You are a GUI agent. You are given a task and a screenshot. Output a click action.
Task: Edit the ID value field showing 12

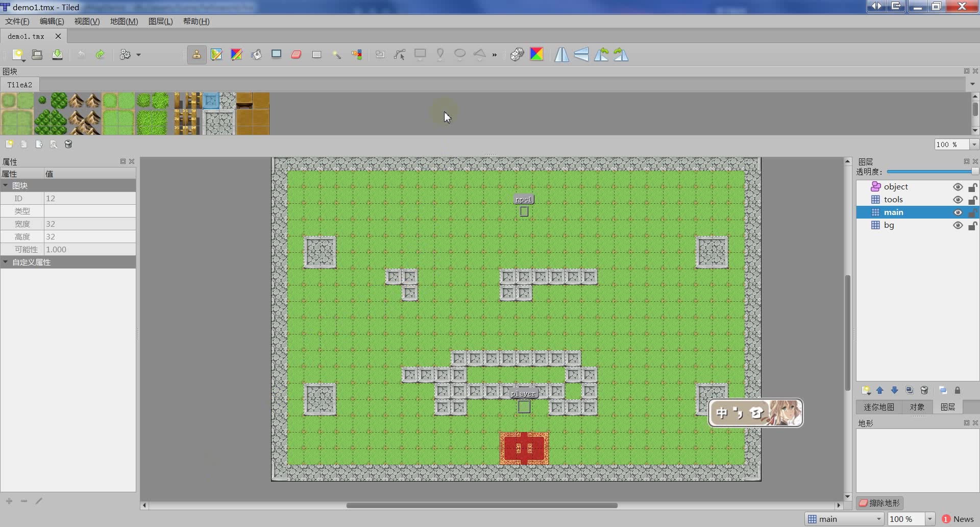pyautogui.click(x=89, y=198)
